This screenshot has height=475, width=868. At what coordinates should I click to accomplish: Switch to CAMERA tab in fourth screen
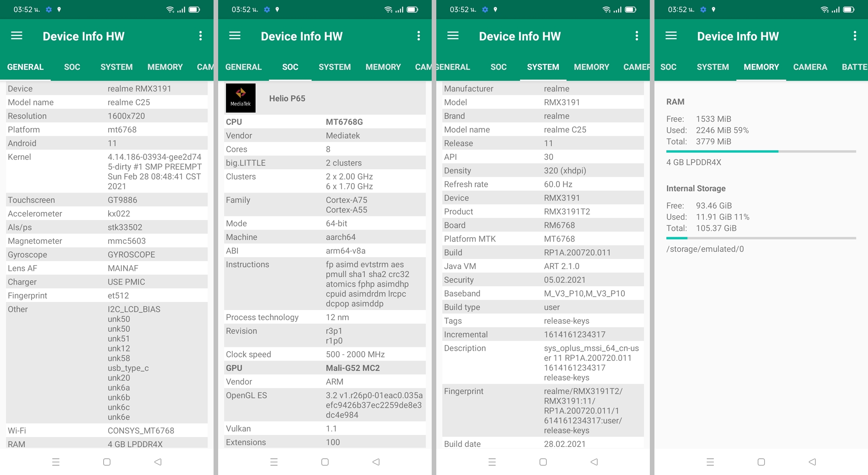(x=810, y=67)
